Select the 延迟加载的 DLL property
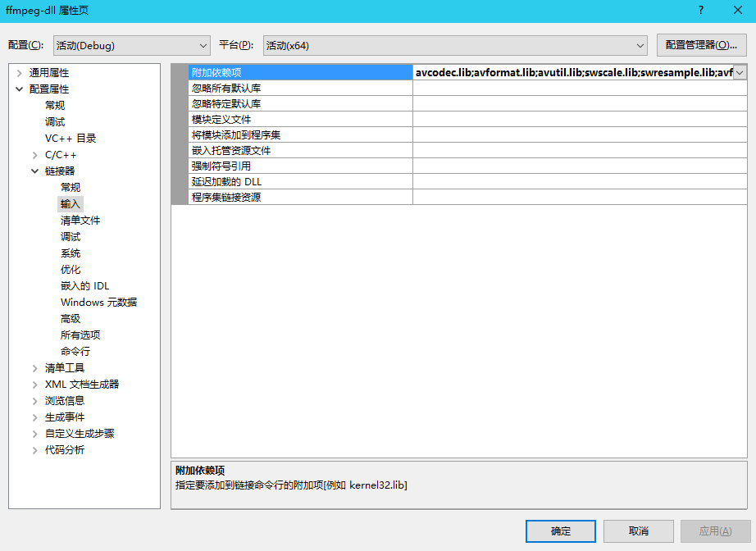Viewport: 756px width, 551px height. pos(300,181)
